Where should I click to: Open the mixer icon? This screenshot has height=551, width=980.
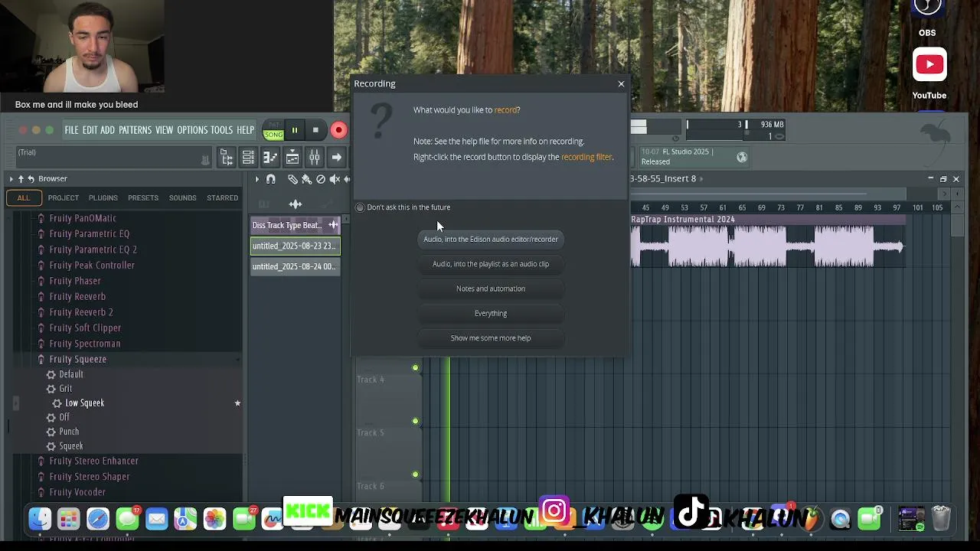tap(315, 158)
